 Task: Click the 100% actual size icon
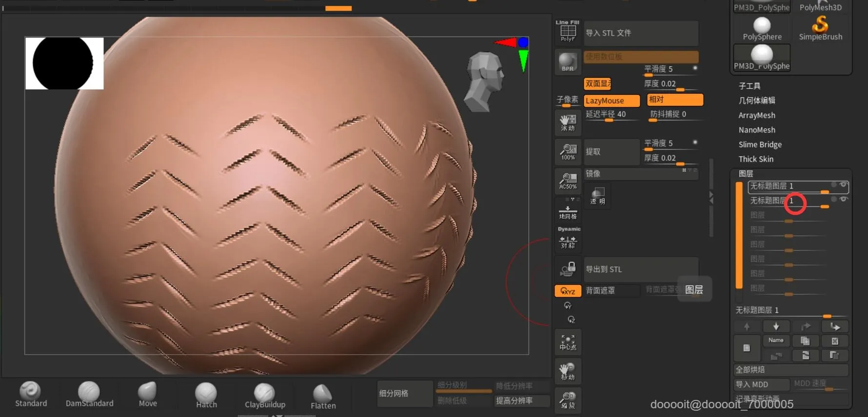pyautogui.click(x=568, y=152)
